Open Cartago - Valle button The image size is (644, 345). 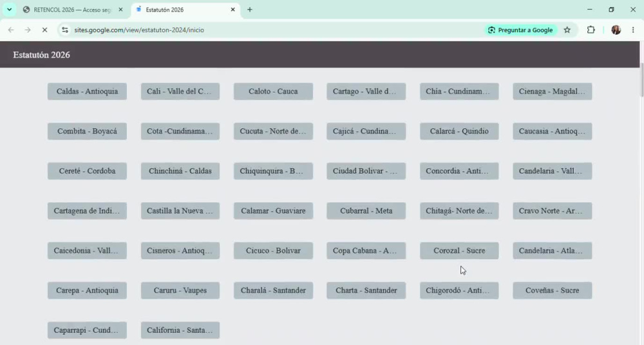click(x=366, y=92)
